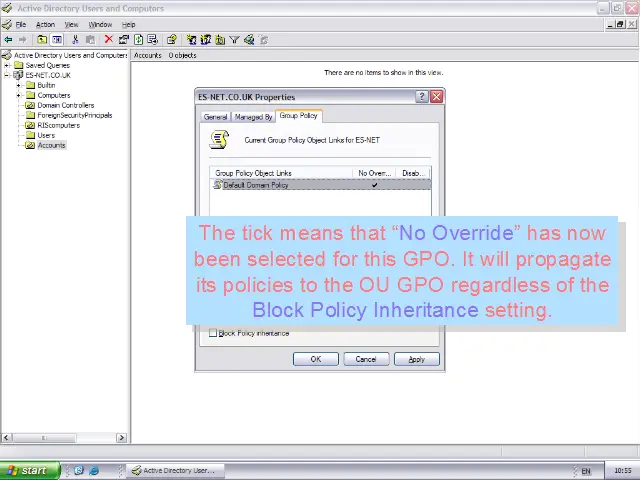Click the Create new user icon

(191, 40)
